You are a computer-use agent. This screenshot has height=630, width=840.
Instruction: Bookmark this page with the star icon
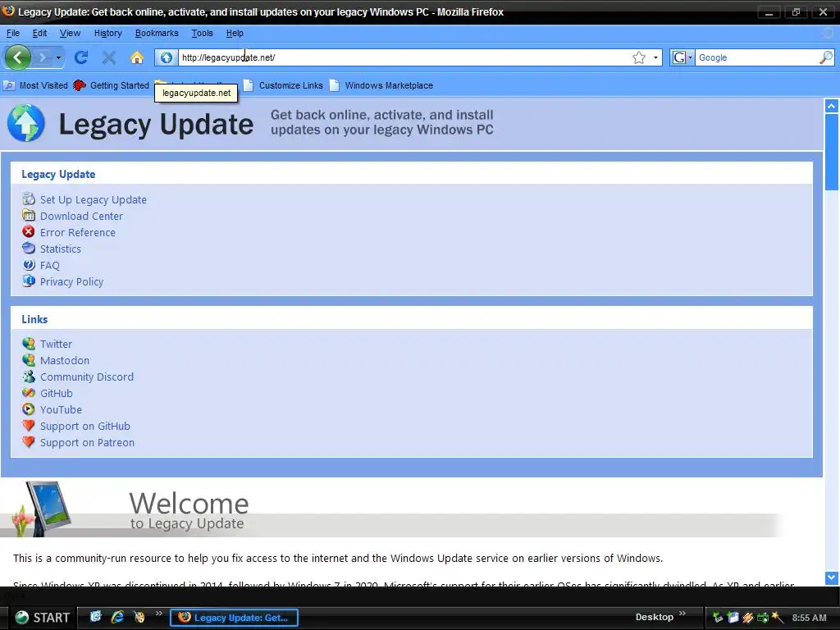(x=638, y=57)
